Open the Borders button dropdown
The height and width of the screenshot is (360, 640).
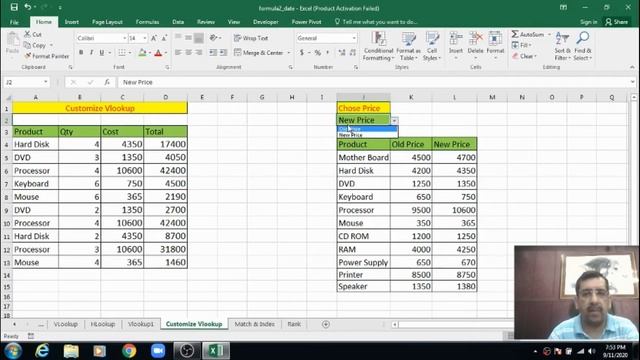130,53
